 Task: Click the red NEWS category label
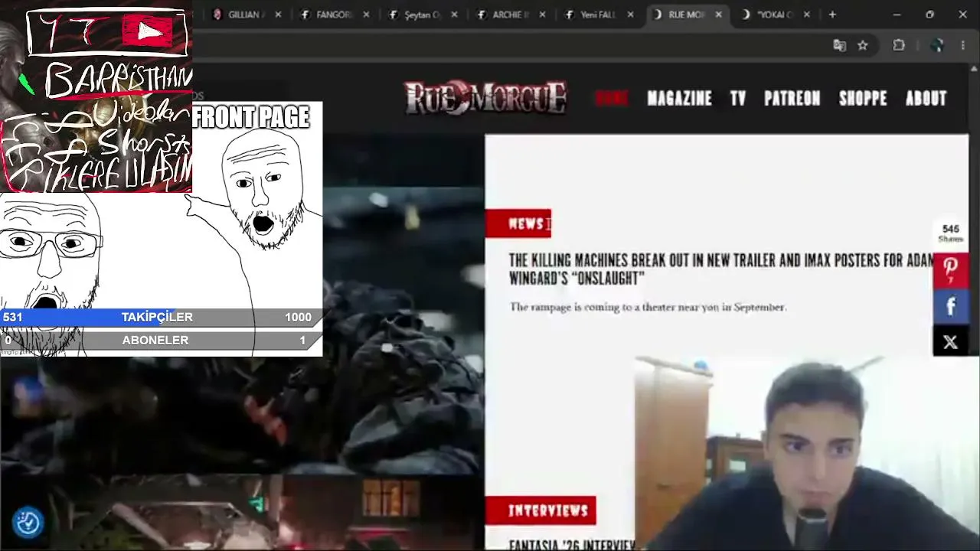518,223
